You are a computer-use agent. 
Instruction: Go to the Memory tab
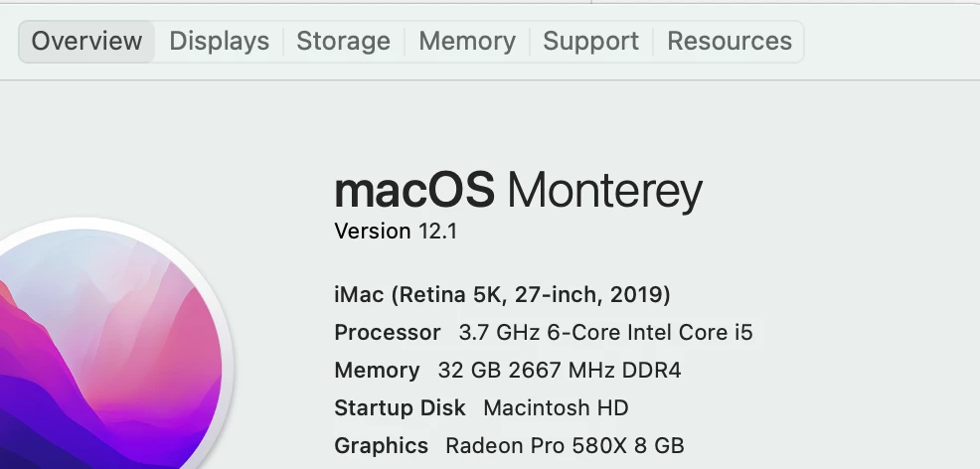466,42
